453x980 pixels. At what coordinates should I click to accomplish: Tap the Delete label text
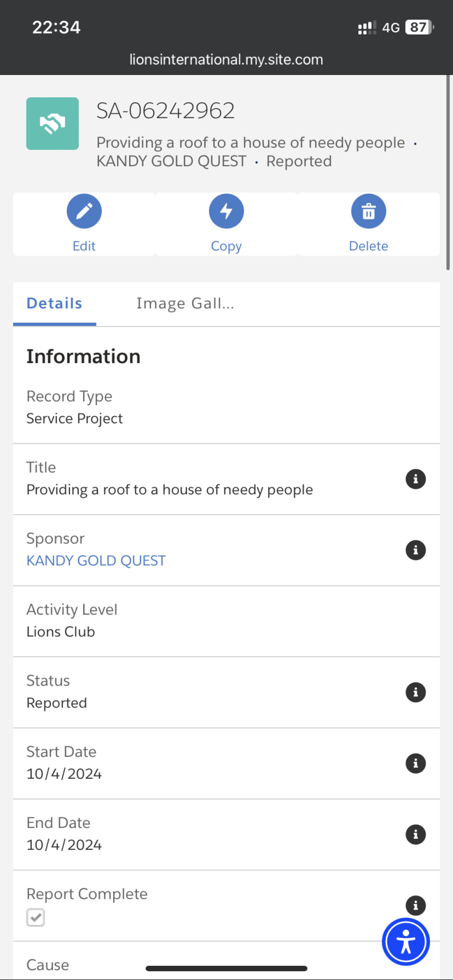pyautogui.click(x=369, y=246)
